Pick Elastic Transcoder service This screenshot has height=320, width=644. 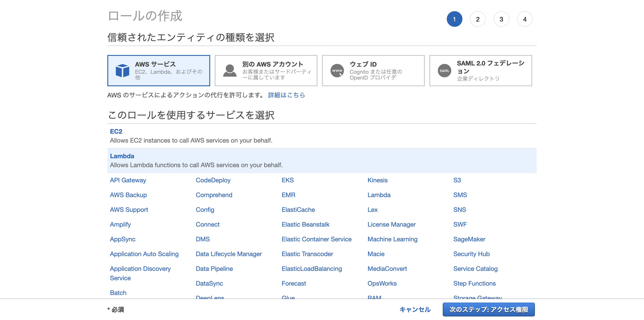(x=307, y=254)
